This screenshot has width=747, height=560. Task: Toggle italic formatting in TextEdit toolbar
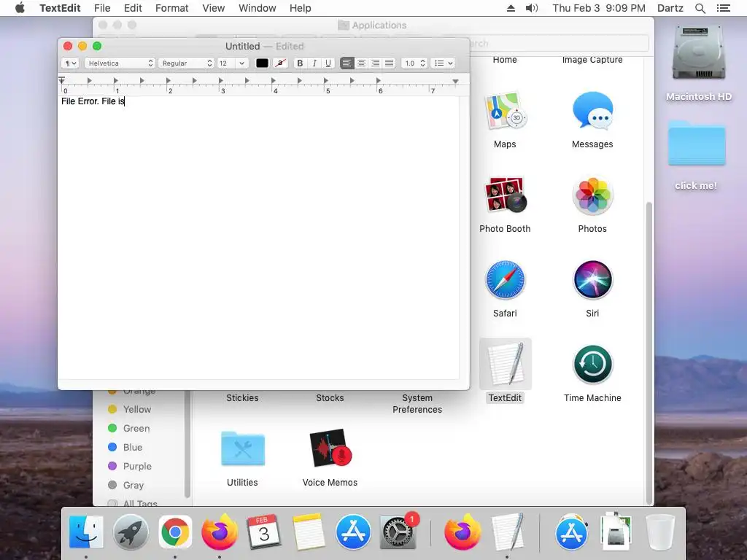pyautogui.click(x=314, y=63)
